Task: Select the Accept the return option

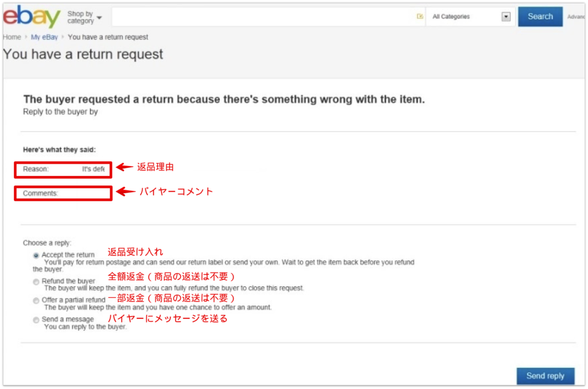Action: 36,256
